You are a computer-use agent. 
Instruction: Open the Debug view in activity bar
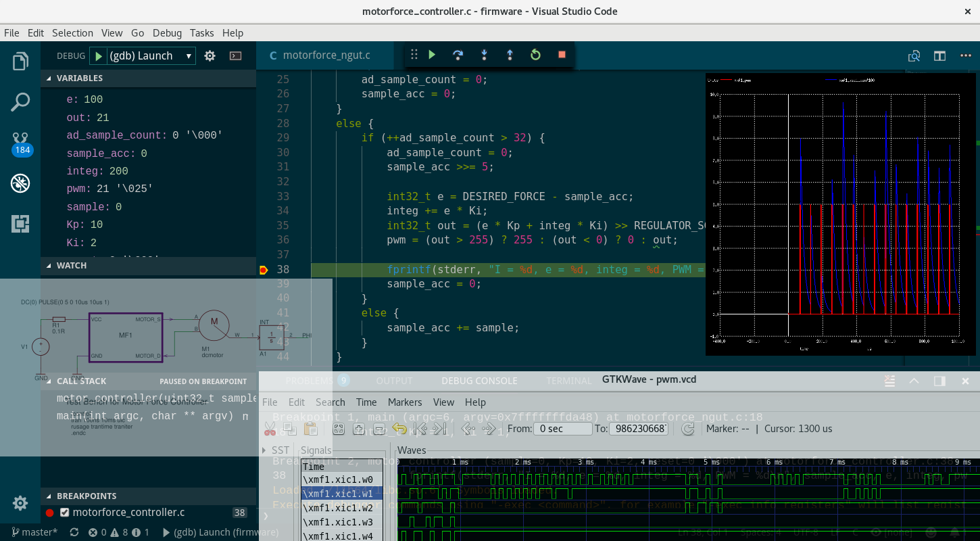point(20,183)
